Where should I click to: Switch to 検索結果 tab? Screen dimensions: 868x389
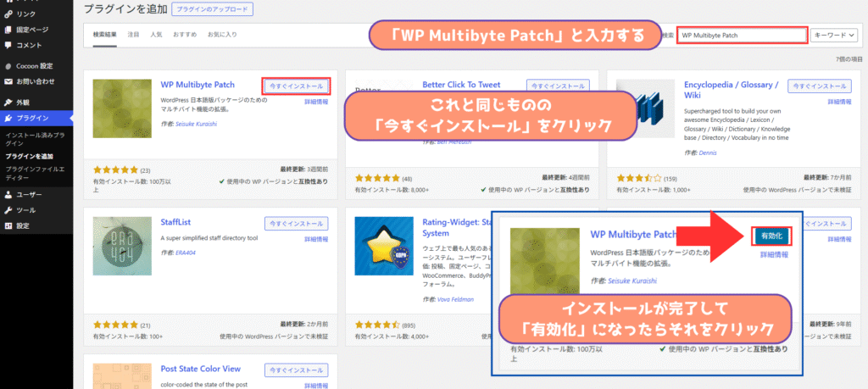(104, 34)
